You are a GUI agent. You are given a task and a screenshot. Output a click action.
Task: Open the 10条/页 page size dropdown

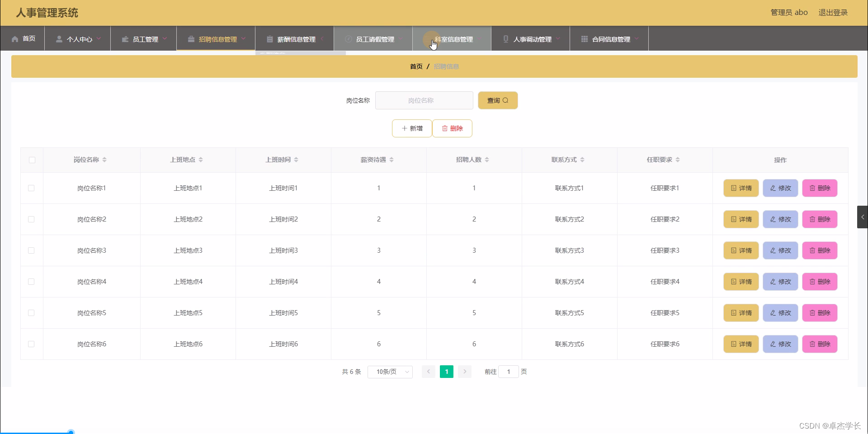point(390,372)
